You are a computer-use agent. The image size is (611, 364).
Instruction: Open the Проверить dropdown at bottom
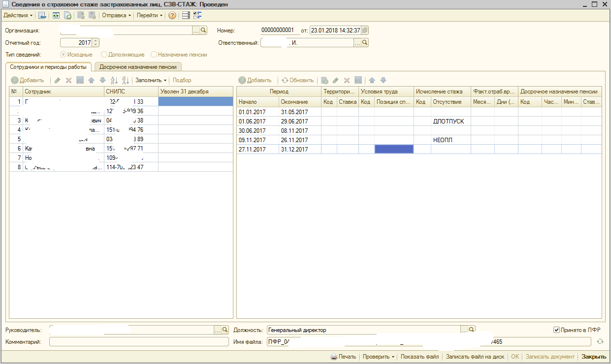point(378,357)
